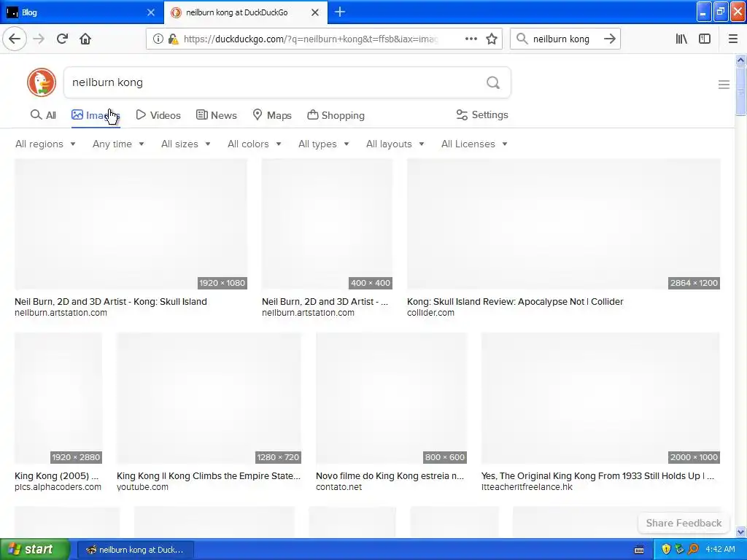
Task: Bookmark this page with the star
Action: coord(492,39)
